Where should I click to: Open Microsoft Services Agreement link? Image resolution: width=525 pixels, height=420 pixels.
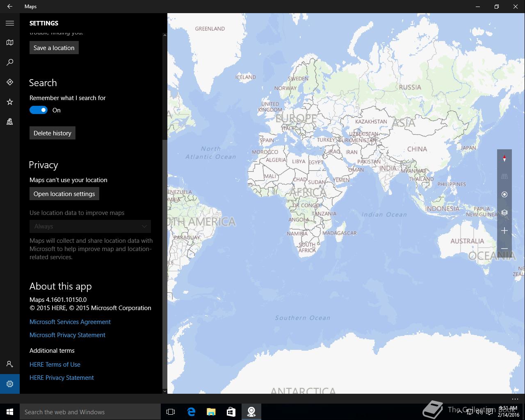coord(70,322)
